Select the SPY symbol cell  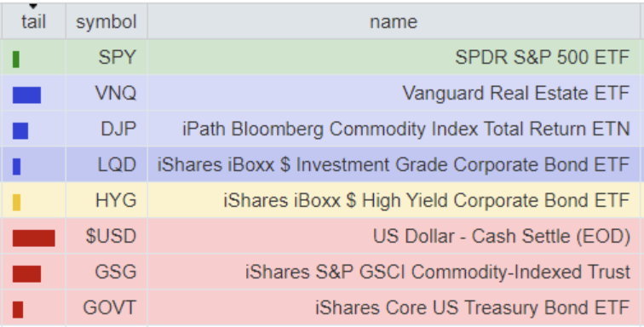[106, 57]
